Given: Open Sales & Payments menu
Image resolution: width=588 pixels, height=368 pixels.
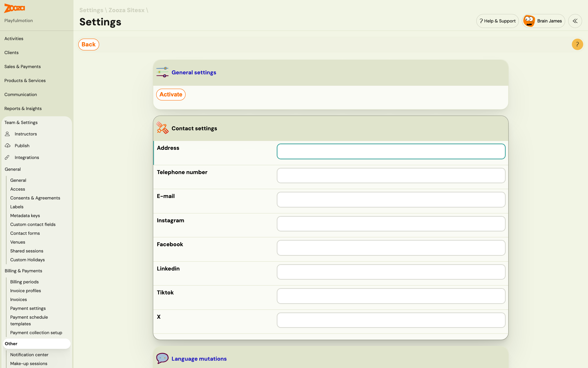Looking at the screenshot, I should 23,66.
